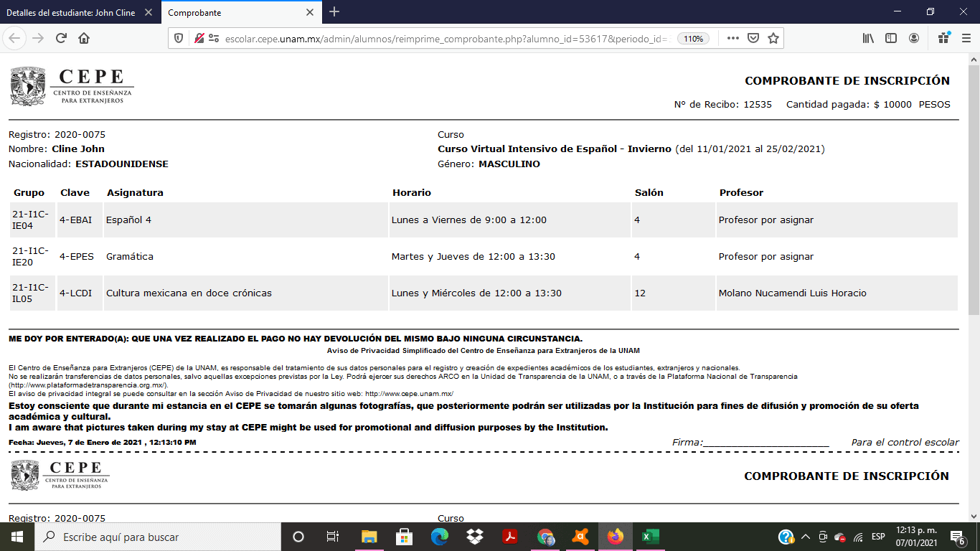Open the Firefox Library icon
980x551 pixels.
click(x=868, y=38)
